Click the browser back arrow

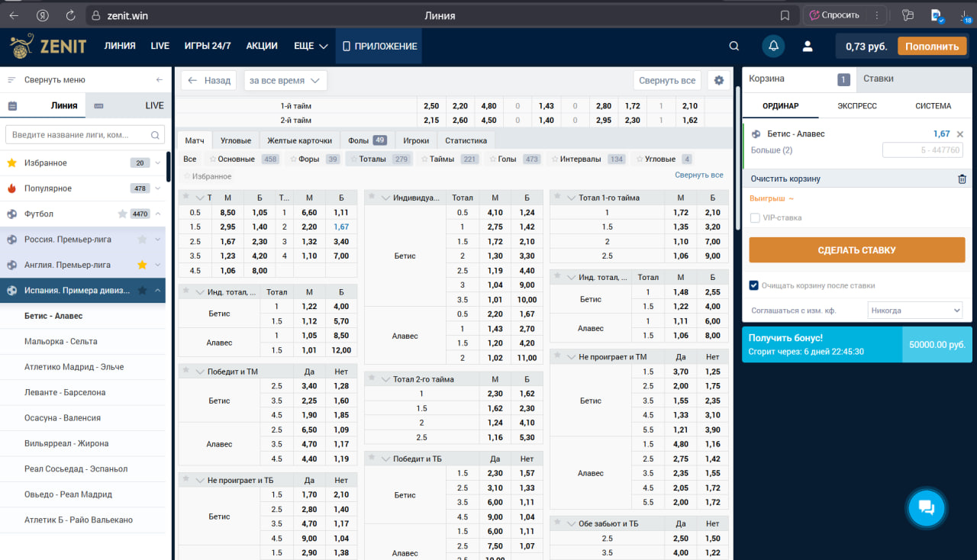click(x=14, y=15)
